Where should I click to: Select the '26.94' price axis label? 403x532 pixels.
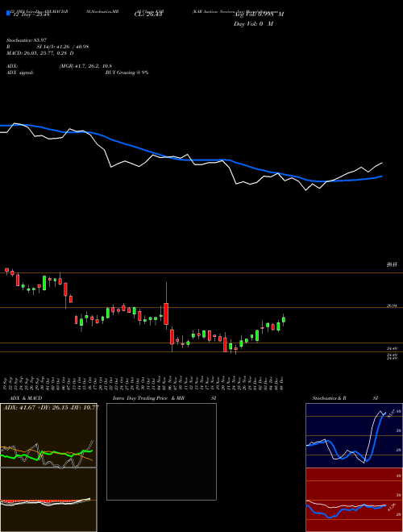click(392, 305)
